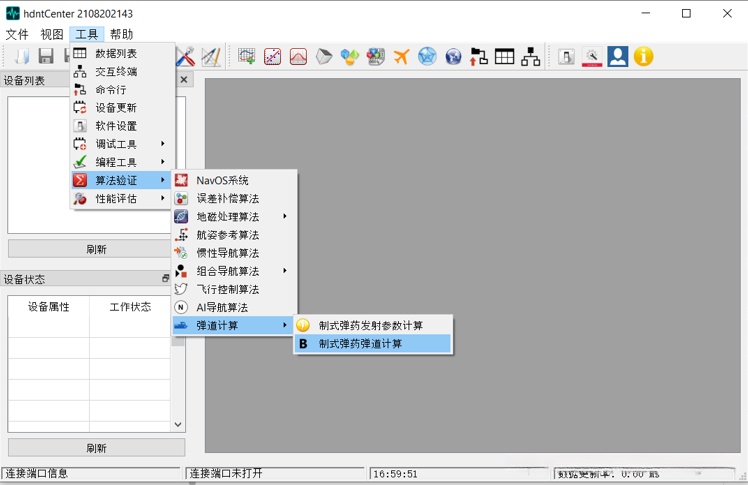Viewport: 748px width, 485px height.
Task: Click the blue star polygon globe icon
Action: [x=427, y=56]
